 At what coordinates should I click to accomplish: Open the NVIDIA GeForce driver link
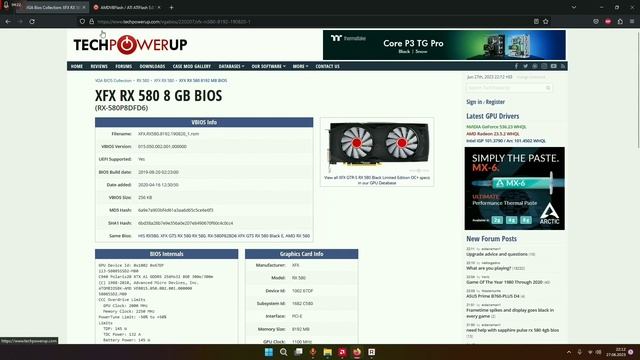point(496,127)
